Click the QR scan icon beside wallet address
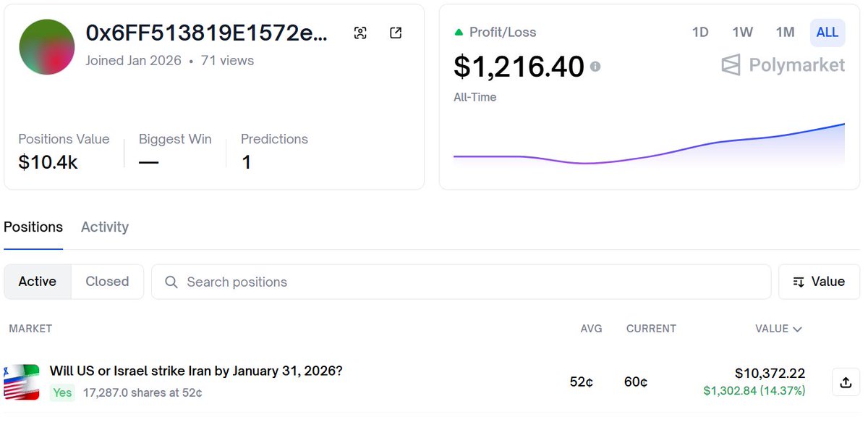The image size is (868, 425). pyautogui.click(x=360, y=33)
